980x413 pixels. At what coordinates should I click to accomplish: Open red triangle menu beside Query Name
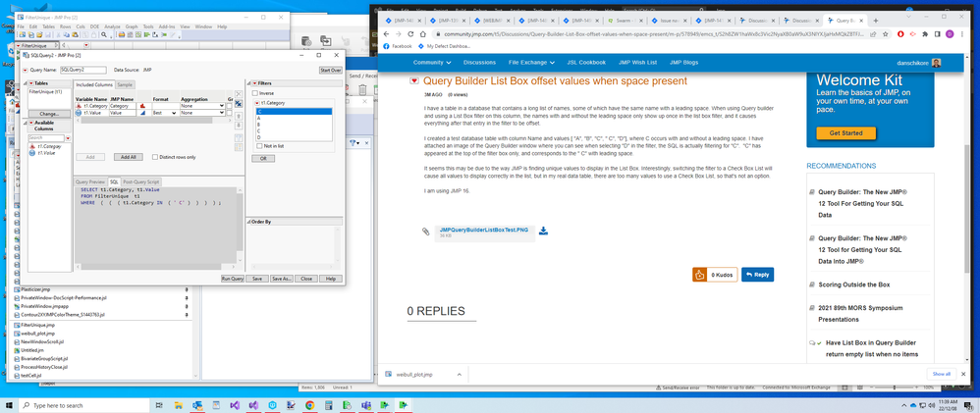(x=26, y=70)
